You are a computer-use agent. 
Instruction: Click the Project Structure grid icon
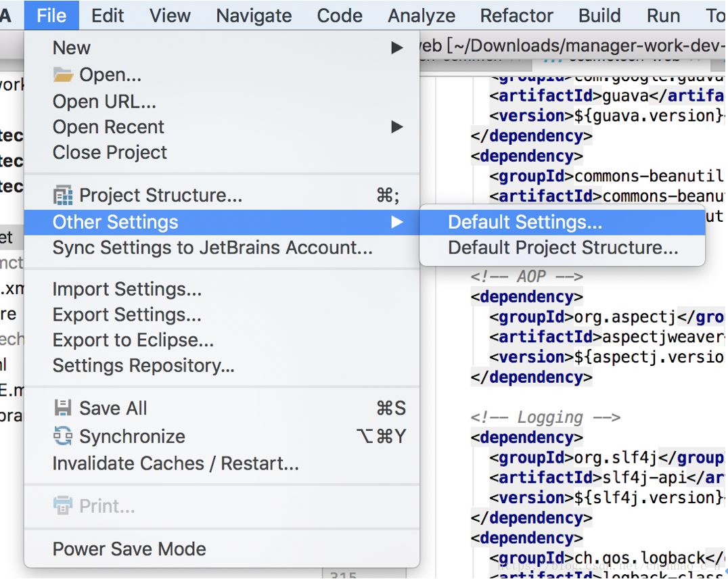(63, 196)
